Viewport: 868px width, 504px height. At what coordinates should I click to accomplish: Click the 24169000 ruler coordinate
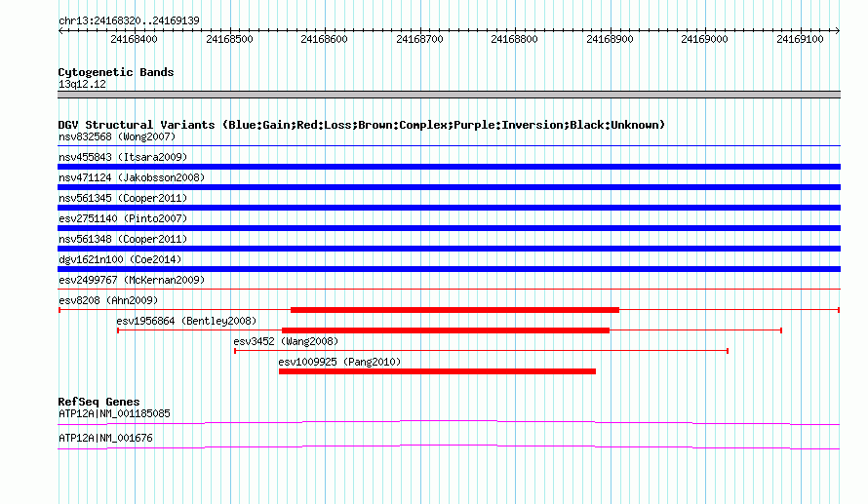[x=704, y=39]
